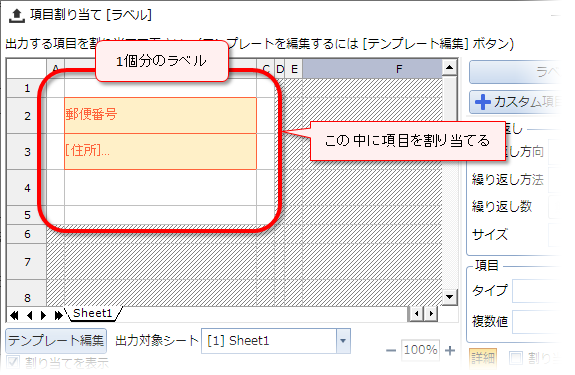575x375 pixels.
Task: Select the 郵便番号 cell
Action: [x=160, y=115]
